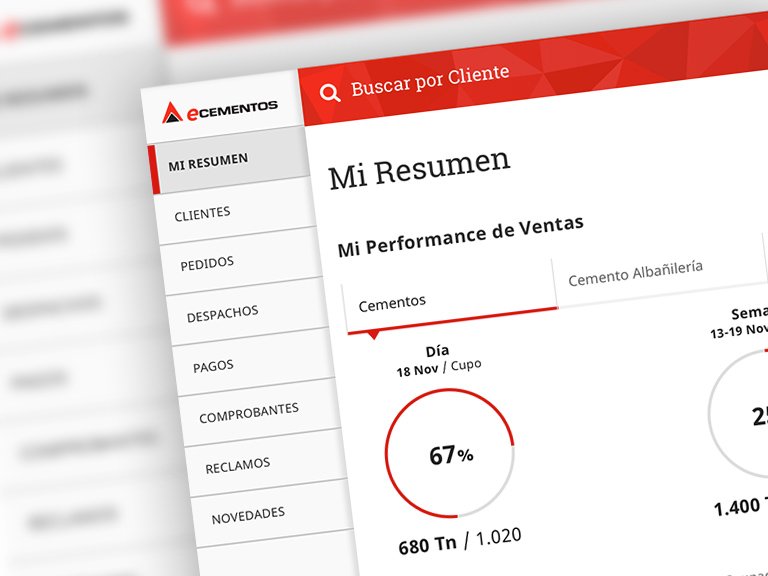Go to Clientes in the sidebar
Screen dimensions: 768x576
click(x=202, y=214)
